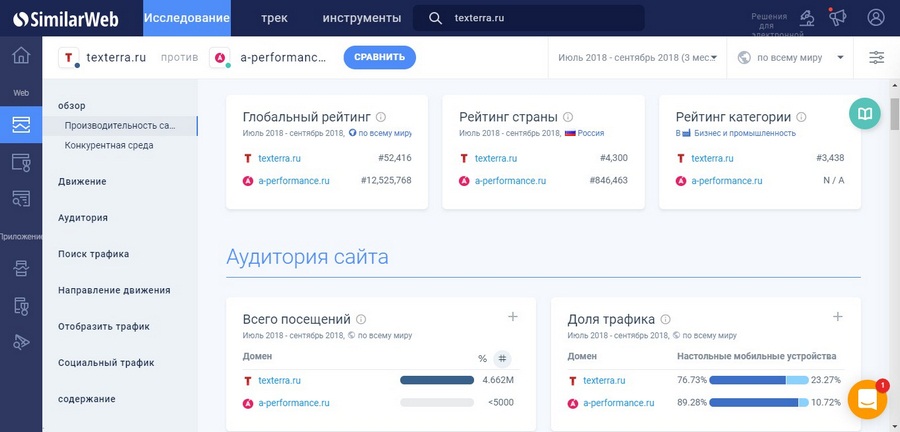Open the date range dropdown
The width and height of the screenshot is (900, 432).
638,57
